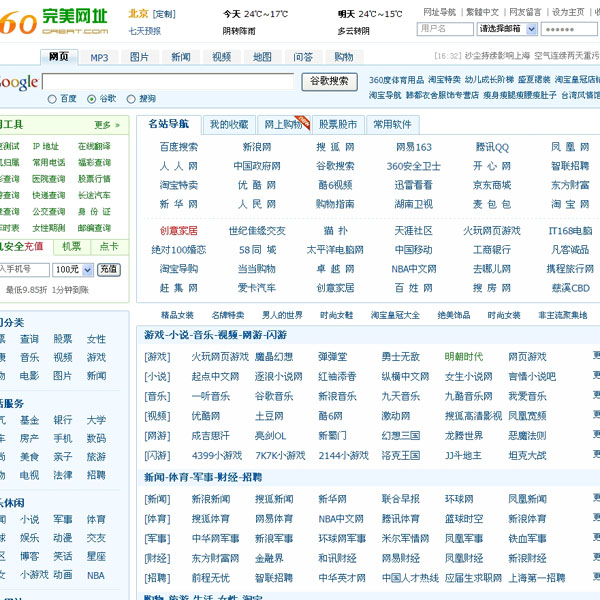Open 4399小游戏 in the flash games row
This screenshot has width=600, height=600.
[x=217, y=455]
